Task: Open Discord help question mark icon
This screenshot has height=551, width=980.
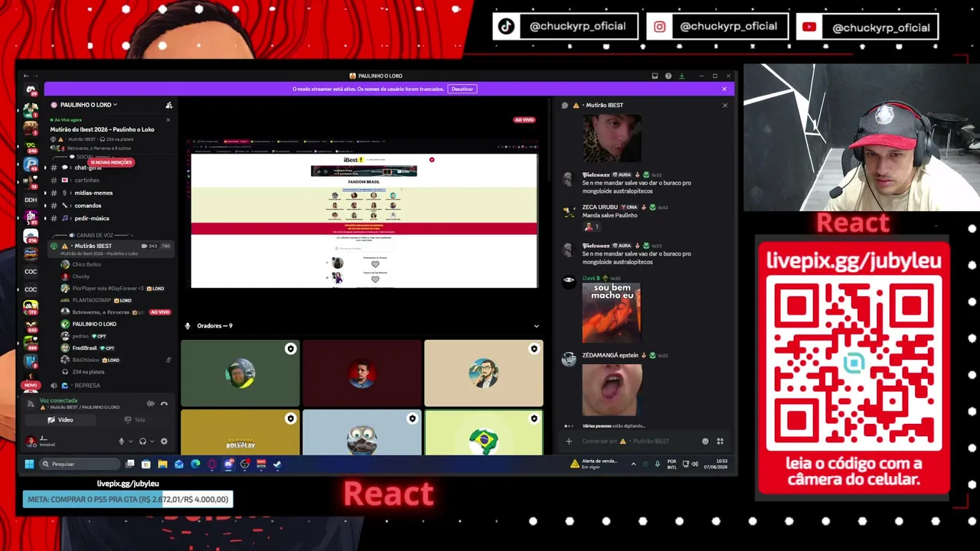Action: coord(668,76)
